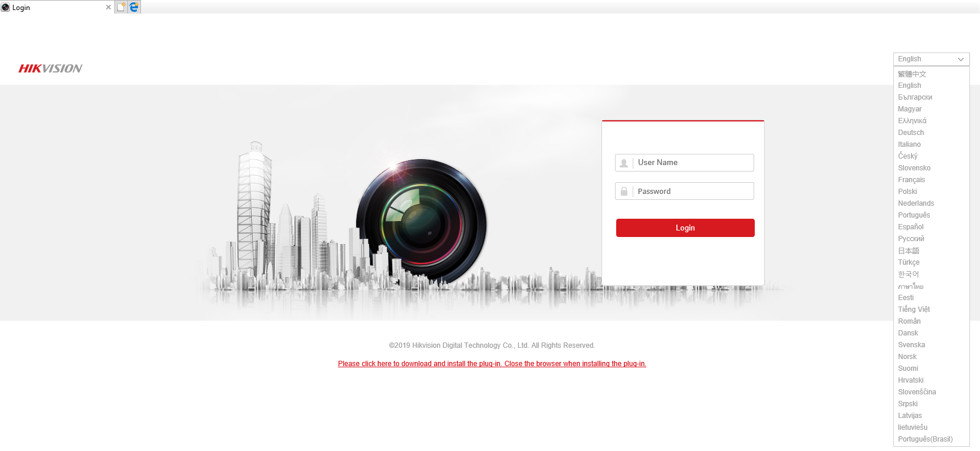Switch language to Svenska

(912, 345)
